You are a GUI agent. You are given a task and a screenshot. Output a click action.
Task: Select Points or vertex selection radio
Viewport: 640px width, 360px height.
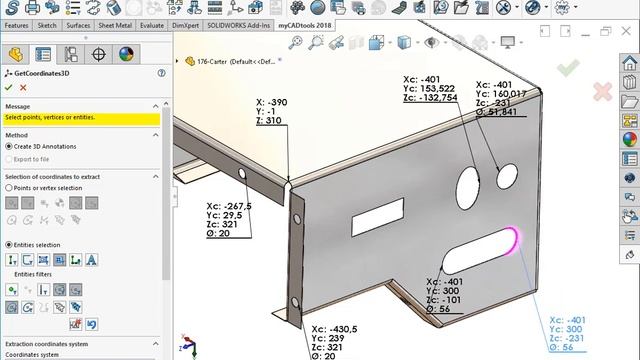pyautogui.click(x=9, y=188)
